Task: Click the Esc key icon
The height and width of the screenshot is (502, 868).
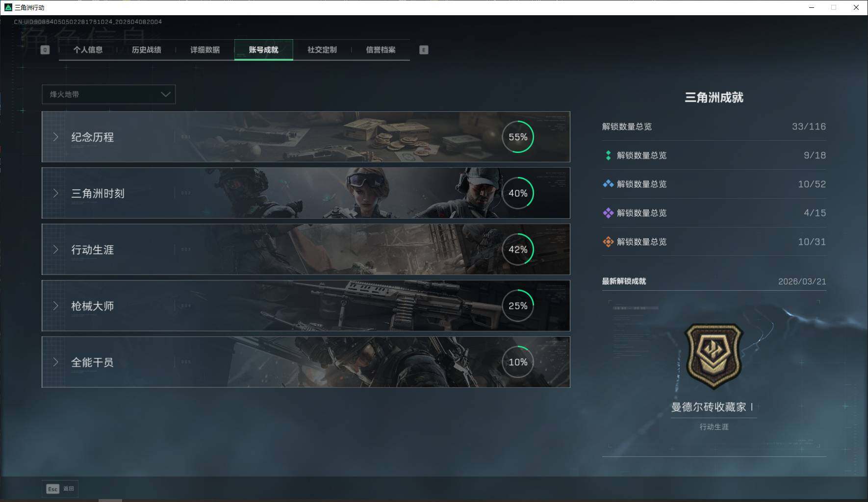Action: click(x=52, y=489)
